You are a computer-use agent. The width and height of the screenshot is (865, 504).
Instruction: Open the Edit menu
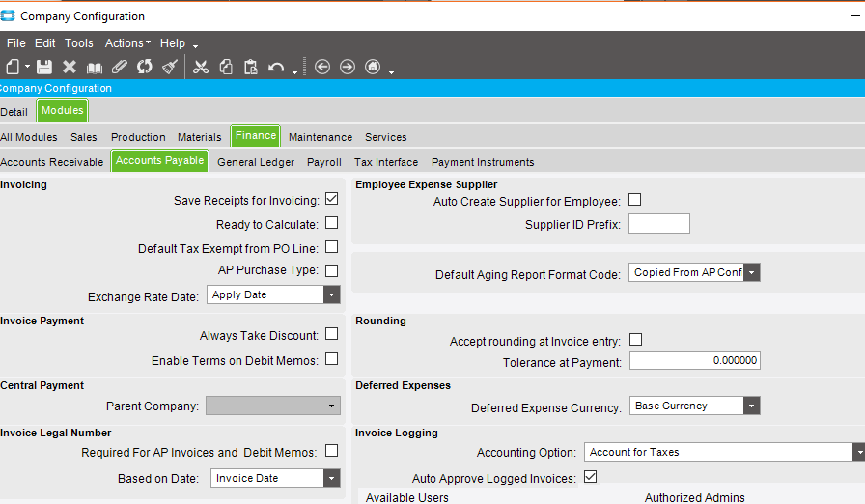pyautogui.click(x=44, y=43)
